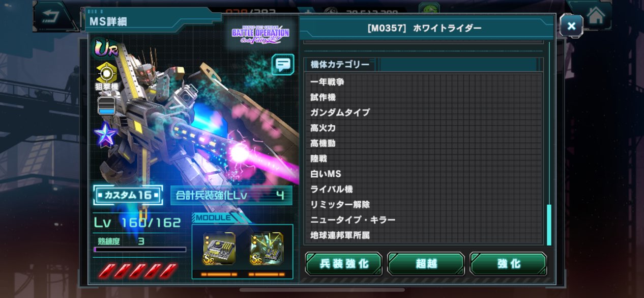
Task: Click the 熟練度 proficiency progress bar
Action: (140, 250)
